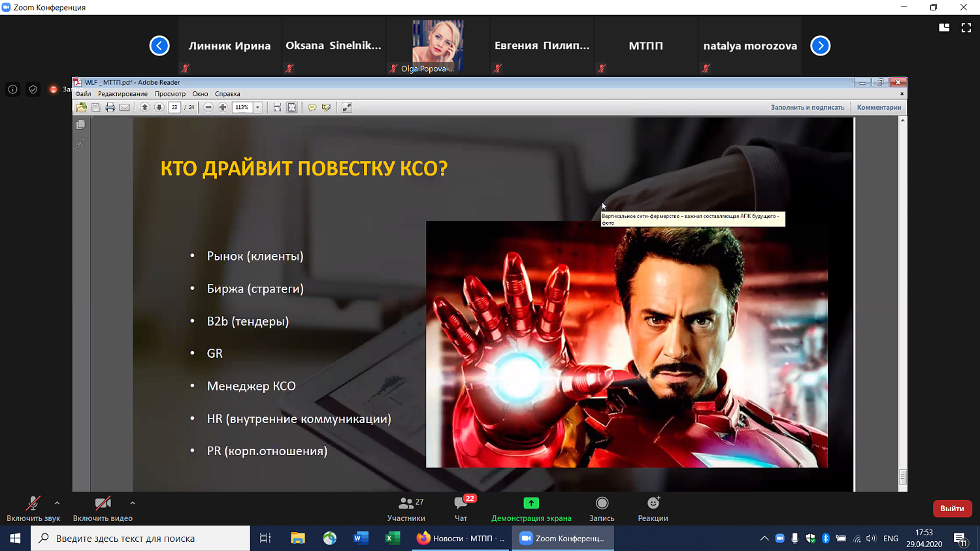Open Bluetooth tray icon
This screenshot has width=980, height=551.
pos(826,539)
